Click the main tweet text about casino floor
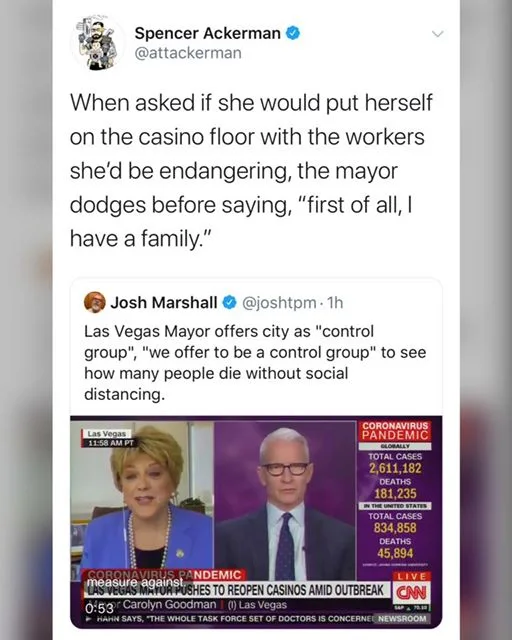Image resolution: width=512 pixels, height=640 pixels. click(x=251, y=171)
